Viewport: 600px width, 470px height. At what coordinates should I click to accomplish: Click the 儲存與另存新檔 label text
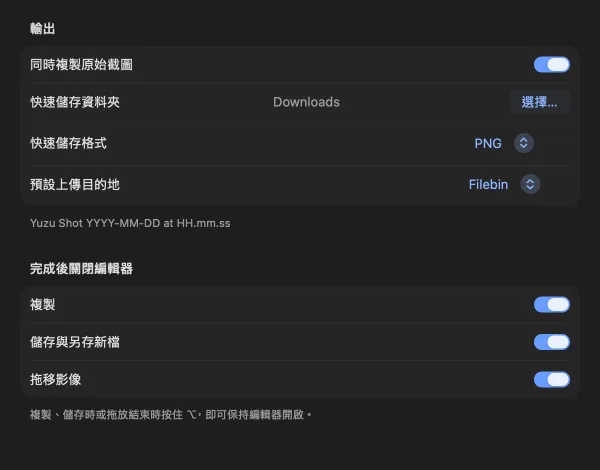point(75,342)
